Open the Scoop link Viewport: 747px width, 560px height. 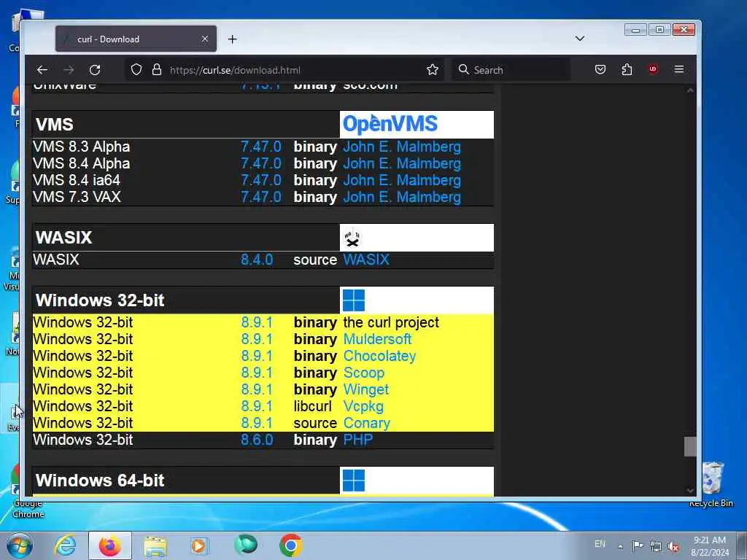364,373
